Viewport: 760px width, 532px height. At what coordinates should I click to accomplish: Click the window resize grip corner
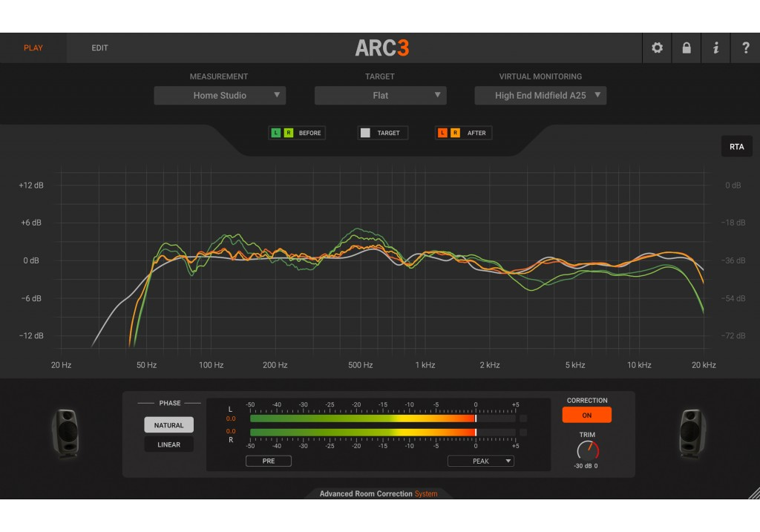(x=754, y=493)
